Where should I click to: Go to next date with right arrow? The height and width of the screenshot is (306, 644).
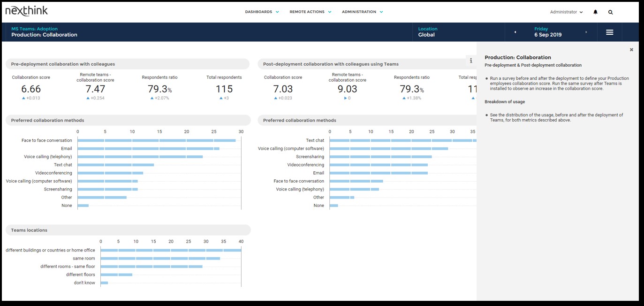tap(586, 32)
